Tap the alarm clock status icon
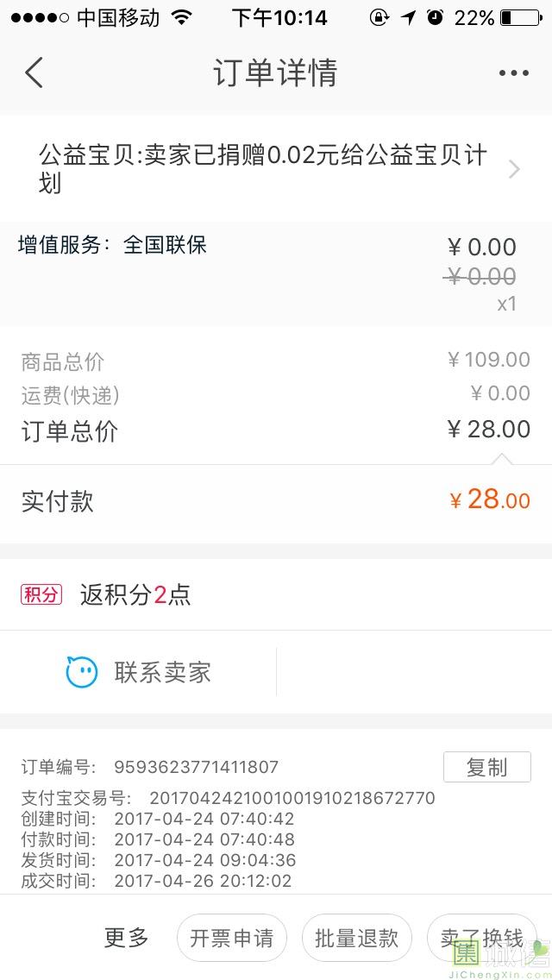This screenshot has height=980, width=552. (436, 17)
